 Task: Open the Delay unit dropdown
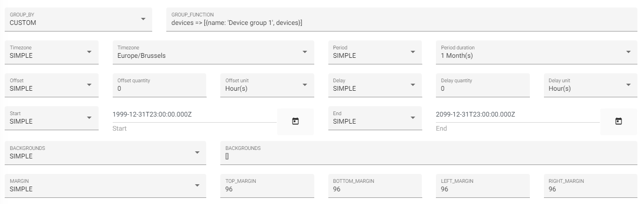tap(590, 85)
